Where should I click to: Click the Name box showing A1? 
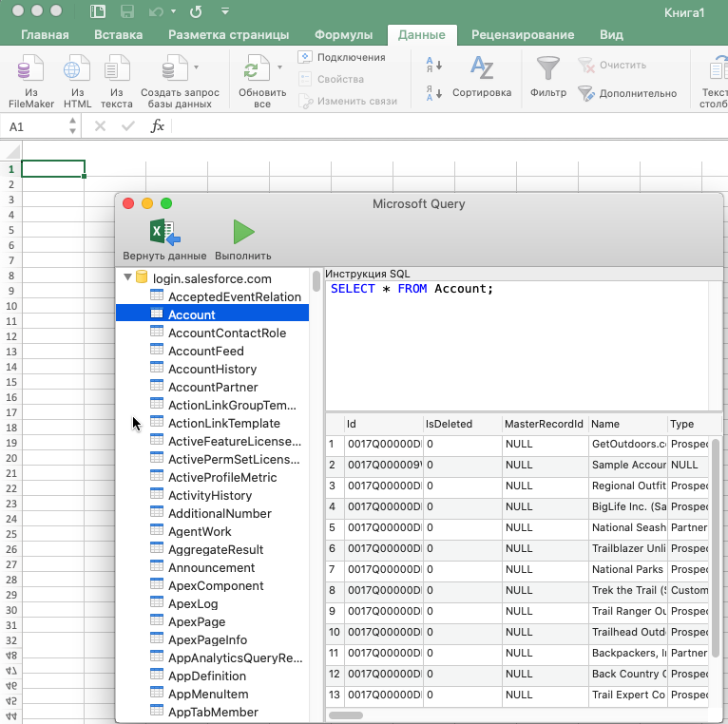tap(35, 126)
